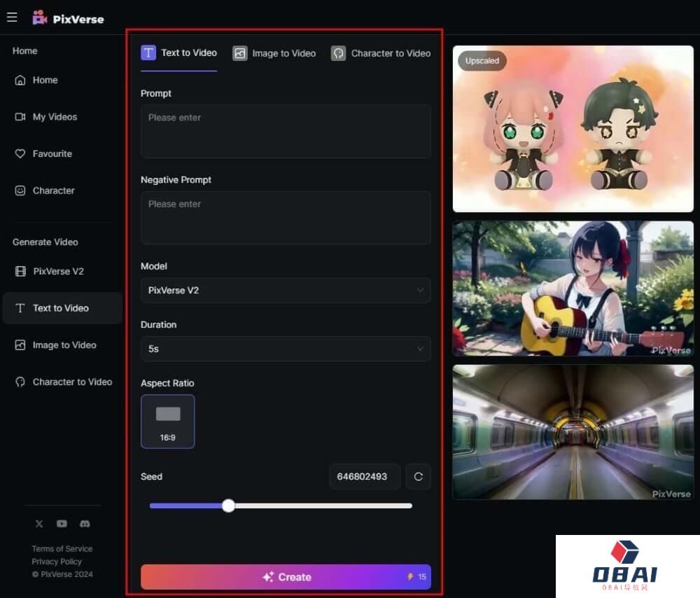Image resolution: width=700 pixels, height=598 pixels.
Task: Refresh the seed with the reload icon
Action: [x=419, y=477]
